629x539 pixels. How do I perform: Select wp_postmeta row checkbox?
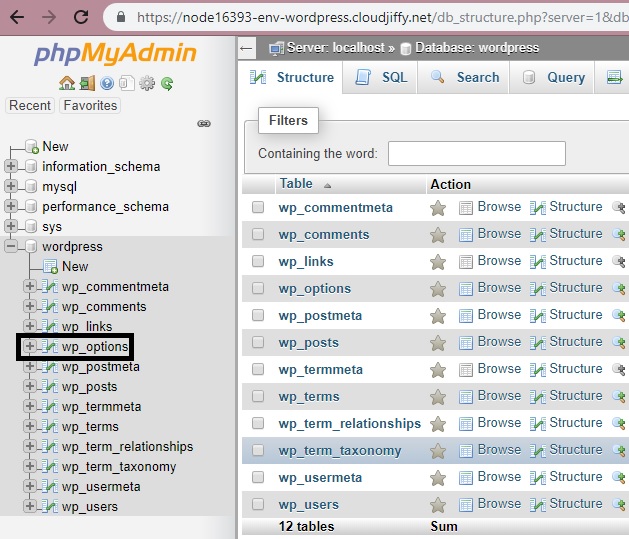(x=258, y=315)
